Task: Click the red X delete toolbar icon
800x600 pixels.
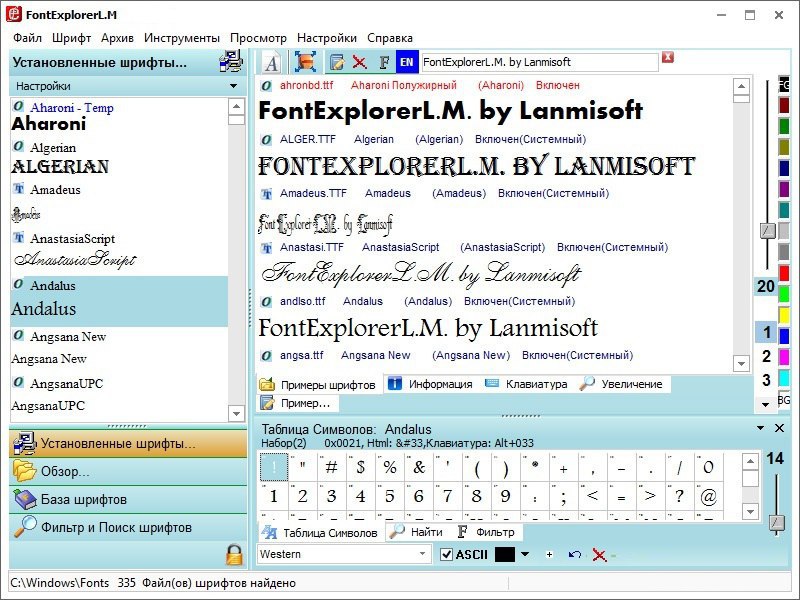Action: 360,62
